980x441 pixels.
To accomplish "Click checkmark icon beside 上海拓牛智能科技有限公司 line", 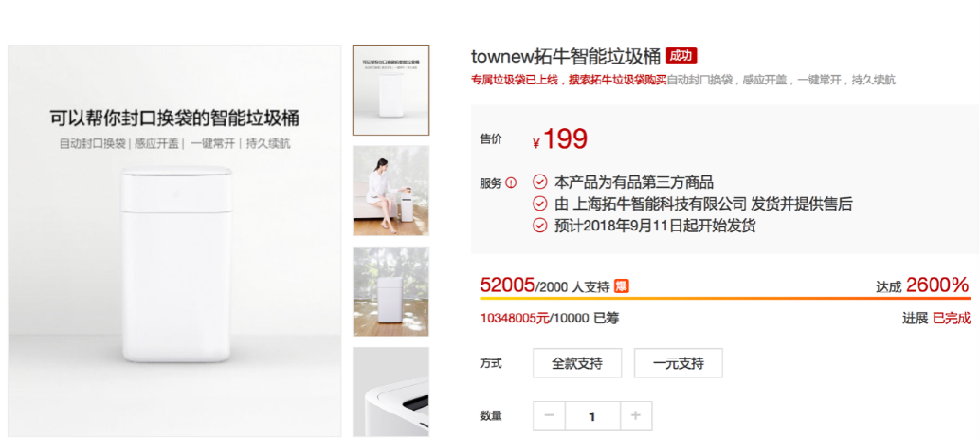I will click(x=539, y=204).
